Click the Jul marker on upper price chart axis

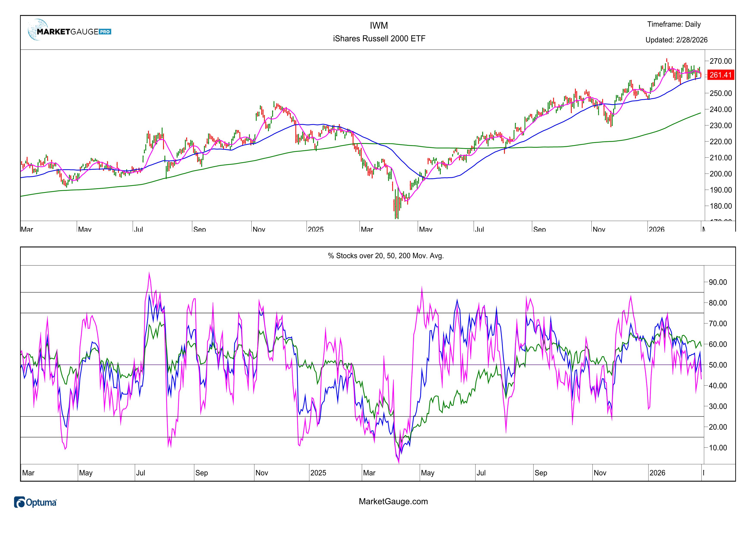[x=139, y=229]
